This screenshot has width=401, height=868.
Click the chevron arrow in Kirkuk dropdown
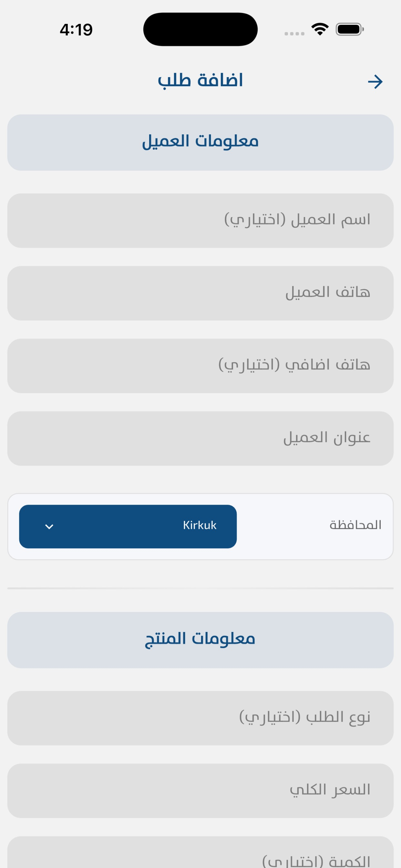(x=49, y=526)
